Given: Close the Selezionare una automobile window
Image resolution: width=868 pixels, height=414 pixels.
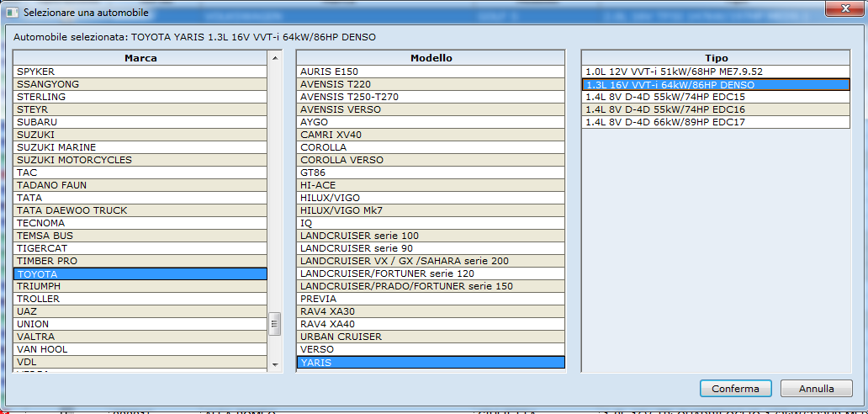Looking at the screenshot, I should pos(845,9).
